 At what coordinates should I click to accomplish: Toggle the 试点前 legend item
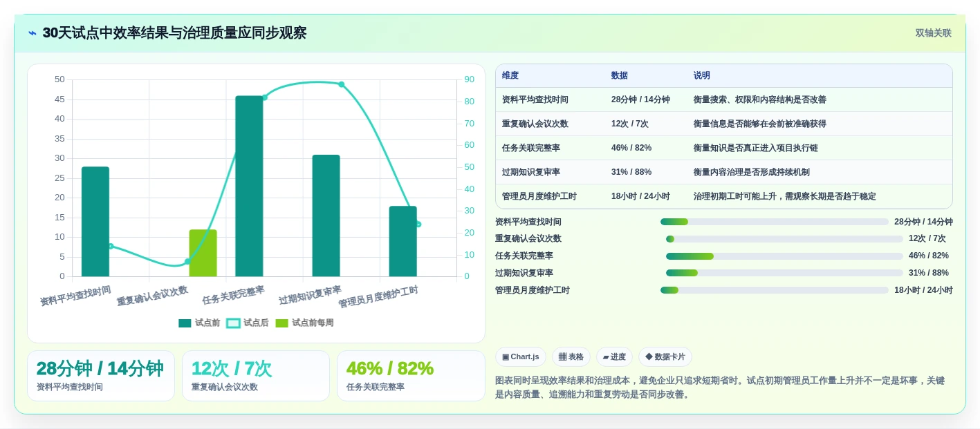(199, 323)
